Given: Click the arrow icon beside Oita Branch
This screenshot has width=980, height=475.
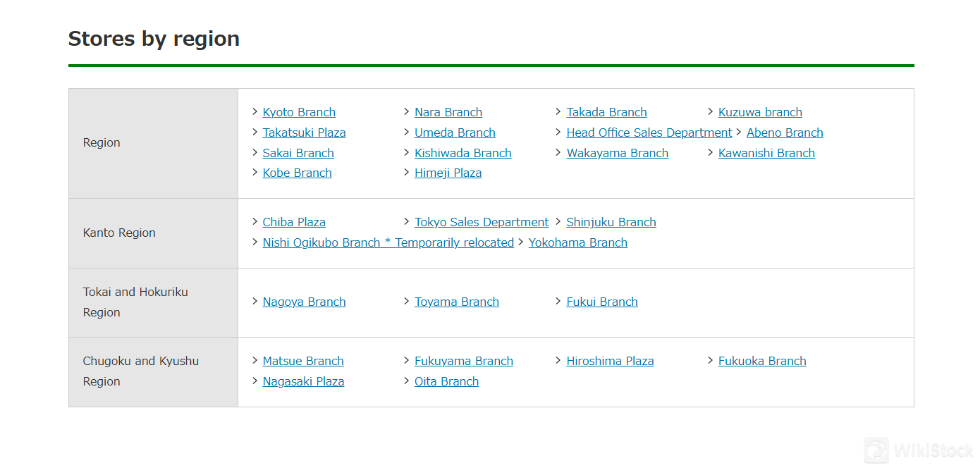Looking at the screenshot, I should 407,381.
